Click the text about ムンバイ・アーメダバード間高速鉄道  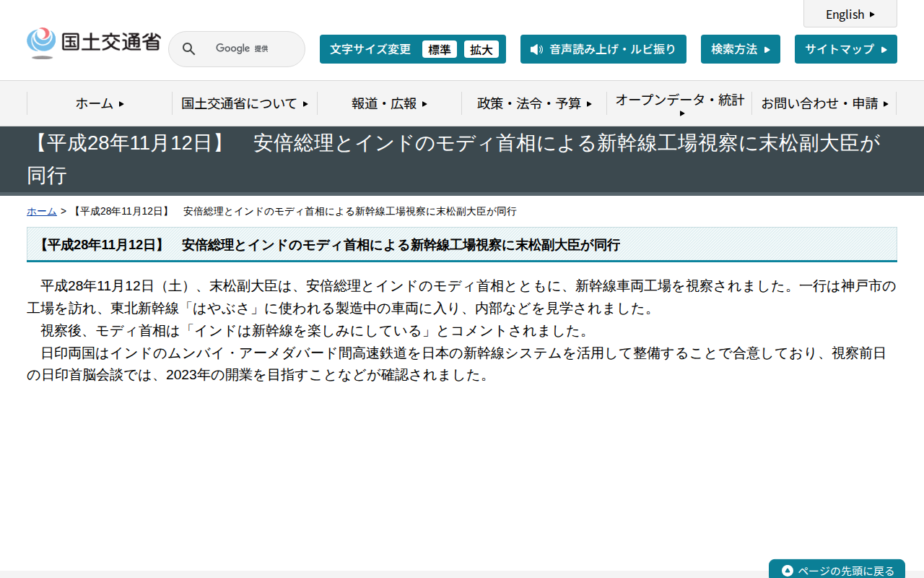point(458,364)
